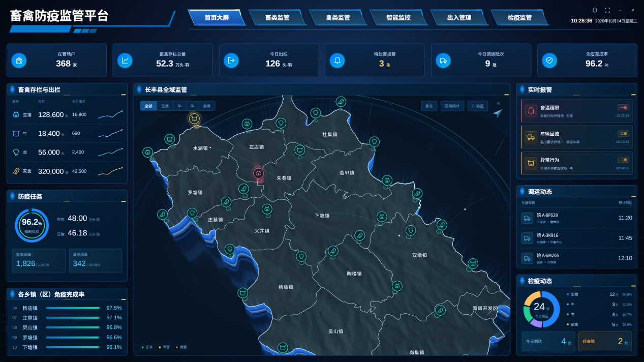Click the truck icon beside 皖 A·6M205
Screen dimensions: 644x362
527,258
